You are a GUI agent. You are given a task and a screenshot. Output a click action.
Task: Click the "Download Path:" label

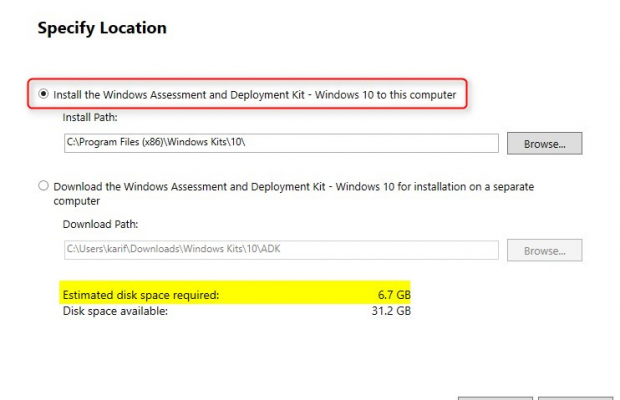pos(101,224)
